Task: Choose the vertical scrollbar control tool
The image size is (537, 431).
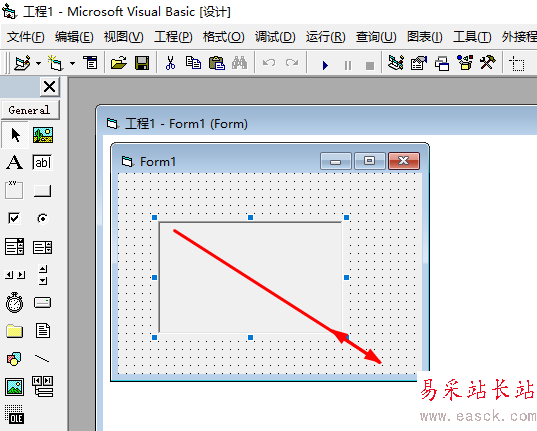Action: pyautogui.click(x=43, y=275)
